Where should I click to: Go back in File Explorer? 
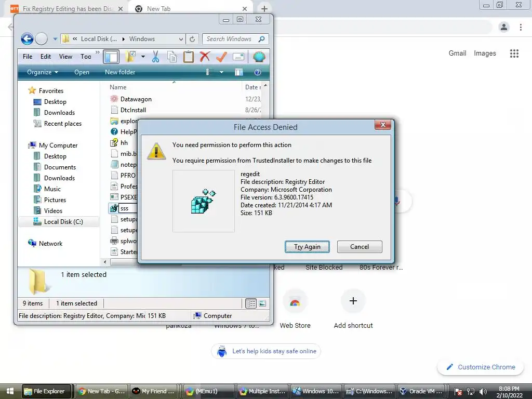click(27, 38)
